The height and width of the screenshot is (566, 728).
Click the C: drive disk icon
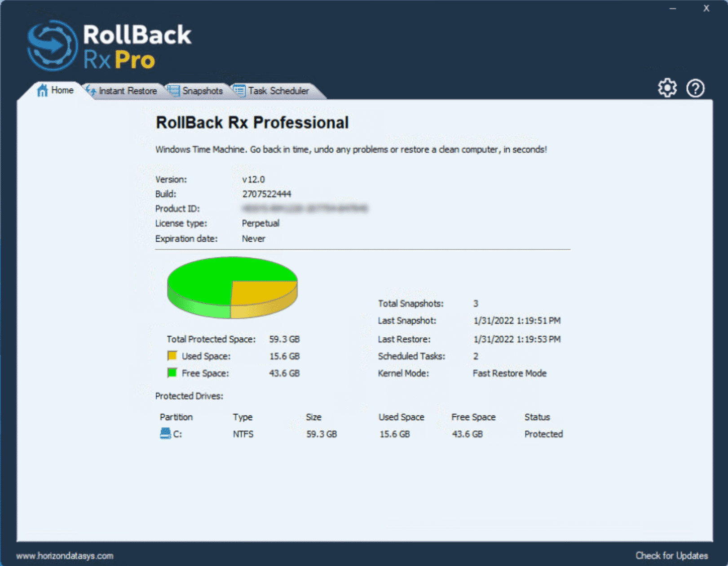pyautogui.click(x=165, y=433)
